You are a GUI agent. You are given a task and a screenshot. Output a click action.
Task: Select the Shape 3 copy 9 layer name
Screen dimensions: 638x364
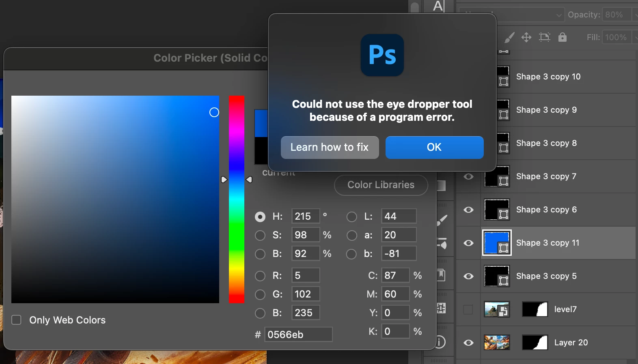[546, 110]
